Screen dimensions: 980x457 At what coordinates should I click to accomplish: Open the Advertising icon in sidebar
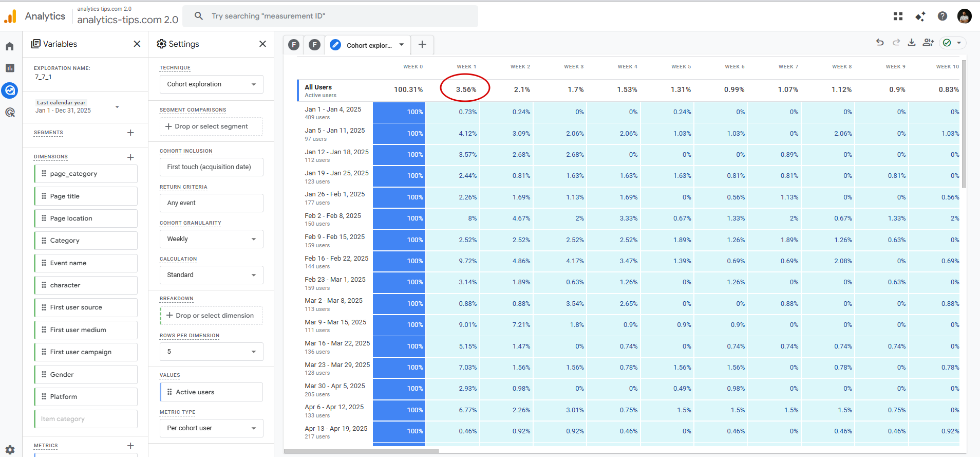click(x=10, y=112)
